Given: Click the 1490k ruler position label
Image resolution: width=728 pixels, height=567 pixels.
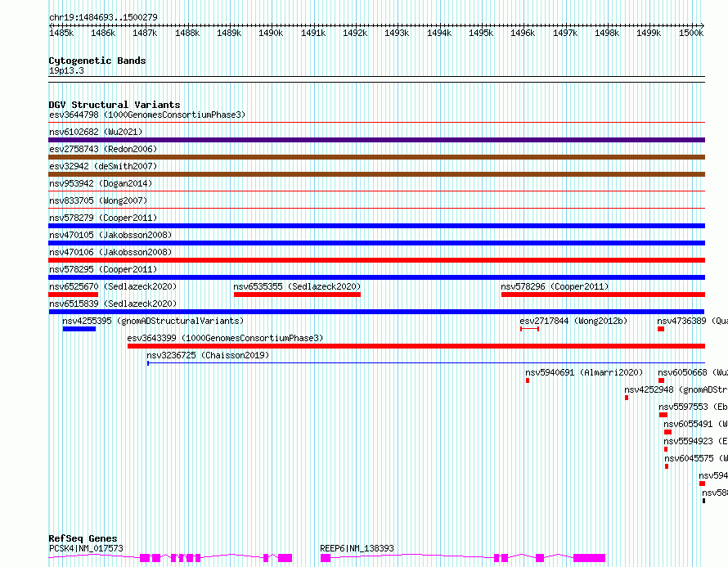Looking at the screenshot, I should 271,33.
